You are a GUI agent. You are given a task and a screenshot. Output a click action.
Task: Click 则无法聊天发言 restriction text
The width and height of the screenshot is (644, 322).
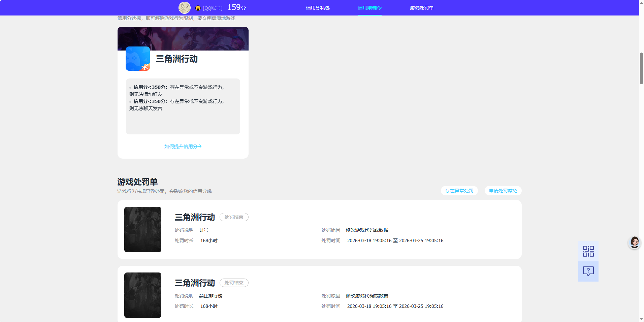(x=146, y=108)
